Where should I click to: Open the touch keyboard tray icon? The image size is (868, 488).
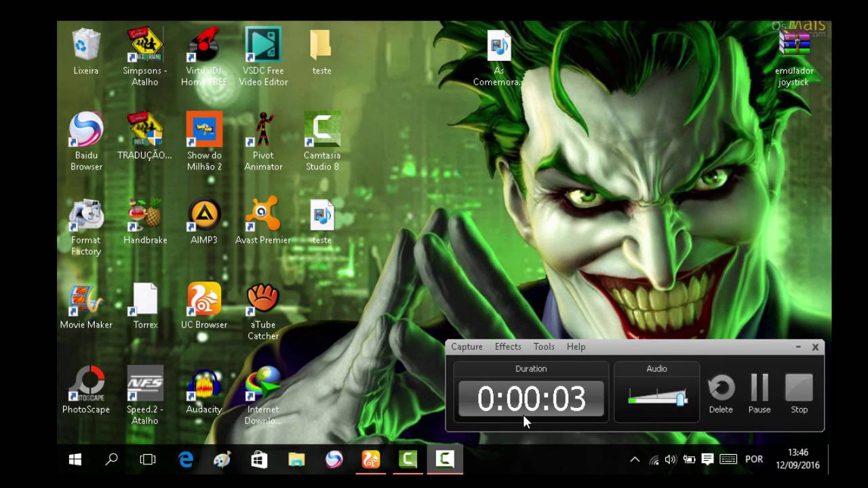(728, 460)
